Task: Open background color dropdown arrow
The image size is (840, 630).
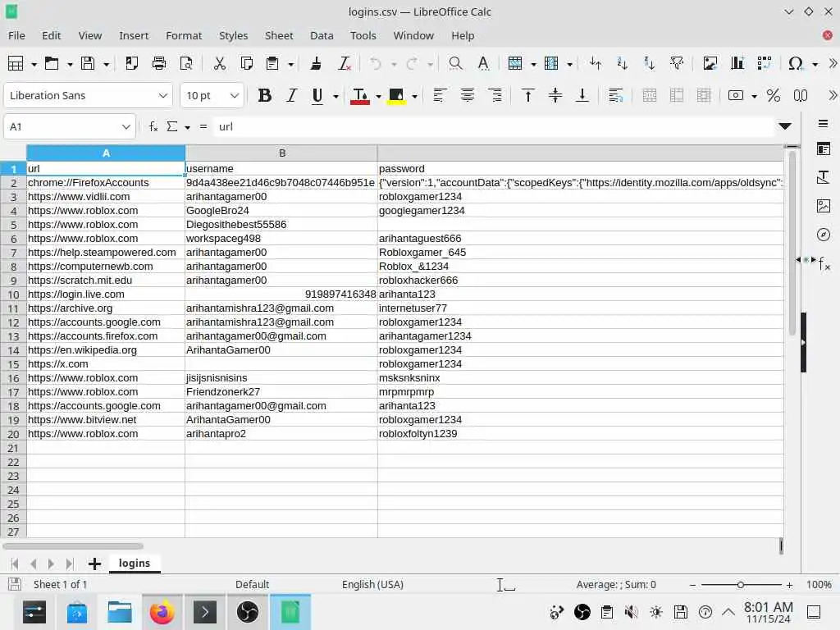Action: (x=414, y=97)
